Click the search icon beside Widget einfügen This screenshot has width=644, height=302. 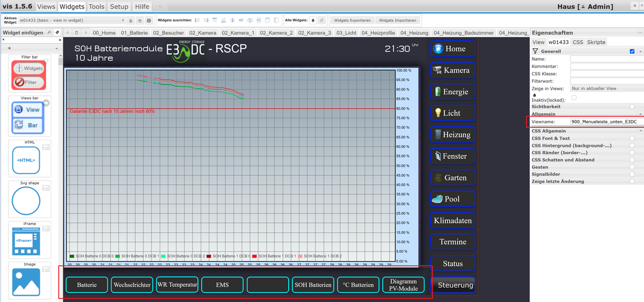point(49,32)
